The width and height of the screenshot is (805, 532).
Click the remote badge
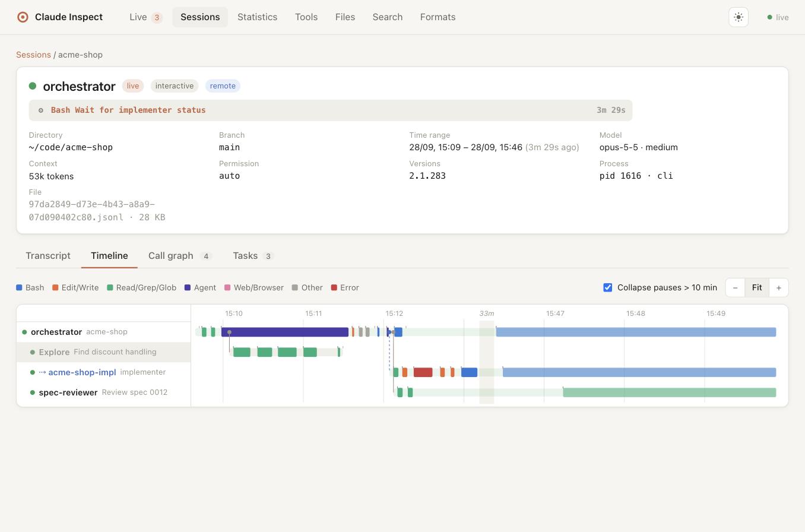click(223, 86)
